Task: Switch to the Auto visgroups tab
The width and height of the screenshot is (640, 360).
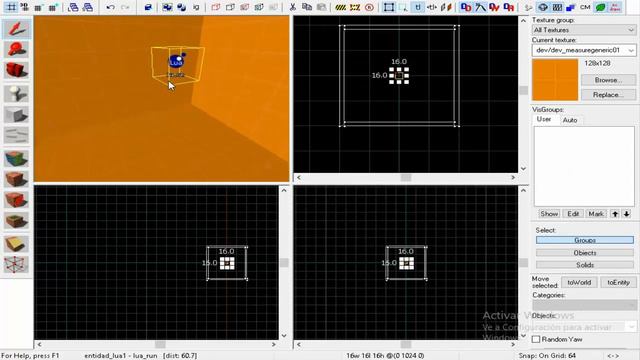Action: (570, 120)
